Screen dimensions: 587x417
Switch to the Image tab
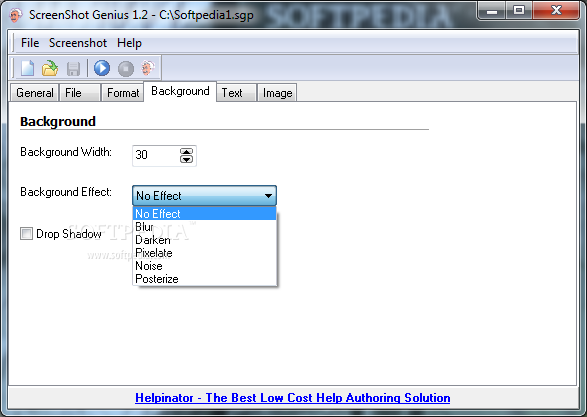(x=277, y=92)
